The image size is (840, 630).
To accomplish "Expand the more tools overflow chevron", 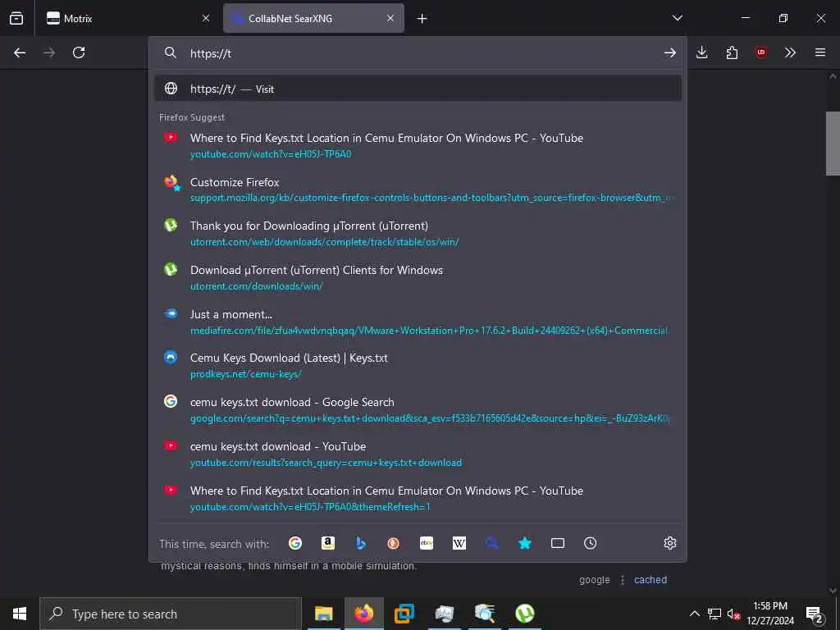I will (x=790, y=52).
